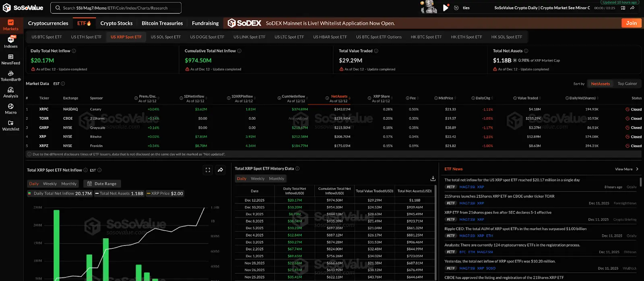Open the Ripple CEO total AUM news article
The height and width of the screenshot is (281, 644).
click(515, 229)
